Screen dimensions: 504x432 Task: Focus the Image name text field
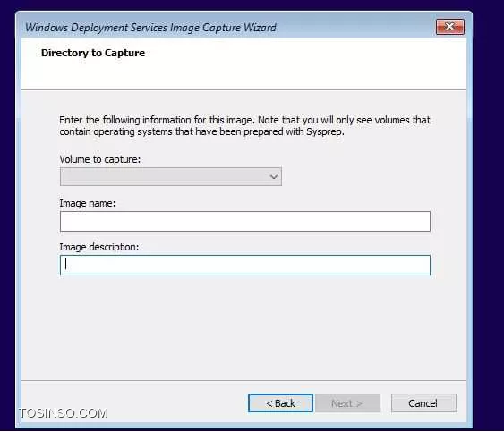point(245,221)
